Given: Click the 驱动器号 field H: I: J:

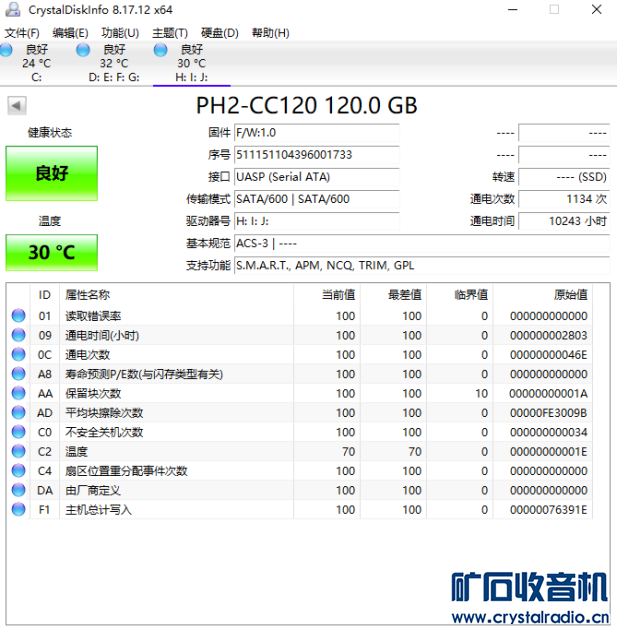Looking at the screenshot, I should coord(317,221).
